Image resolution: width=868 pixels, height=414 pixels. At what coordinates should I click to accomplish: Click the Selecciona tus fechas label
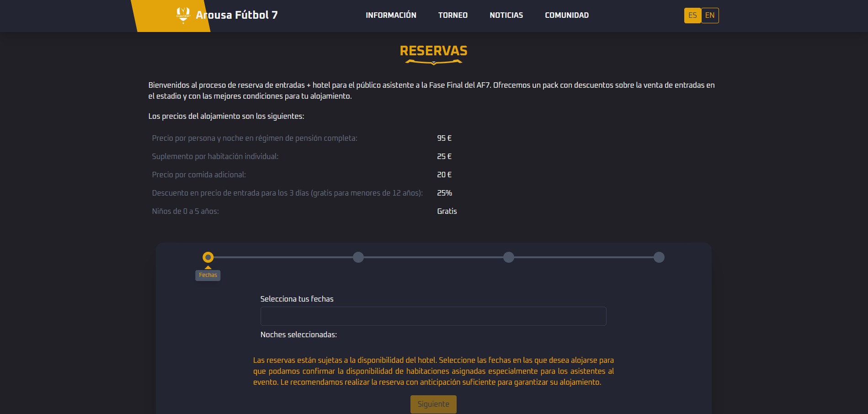[297, 299]
